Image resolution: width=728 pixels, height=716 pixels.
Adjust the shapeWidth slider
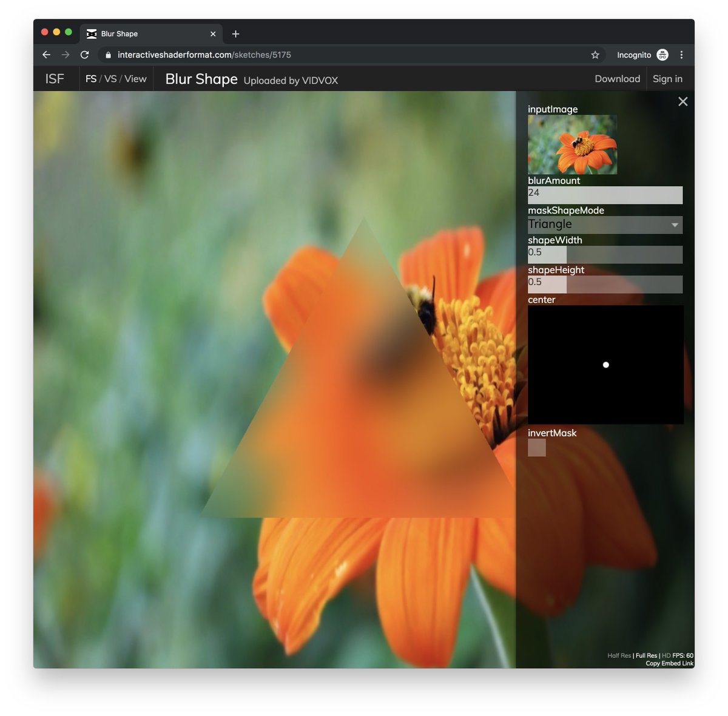pyautogui.click(x=605, y=254)
